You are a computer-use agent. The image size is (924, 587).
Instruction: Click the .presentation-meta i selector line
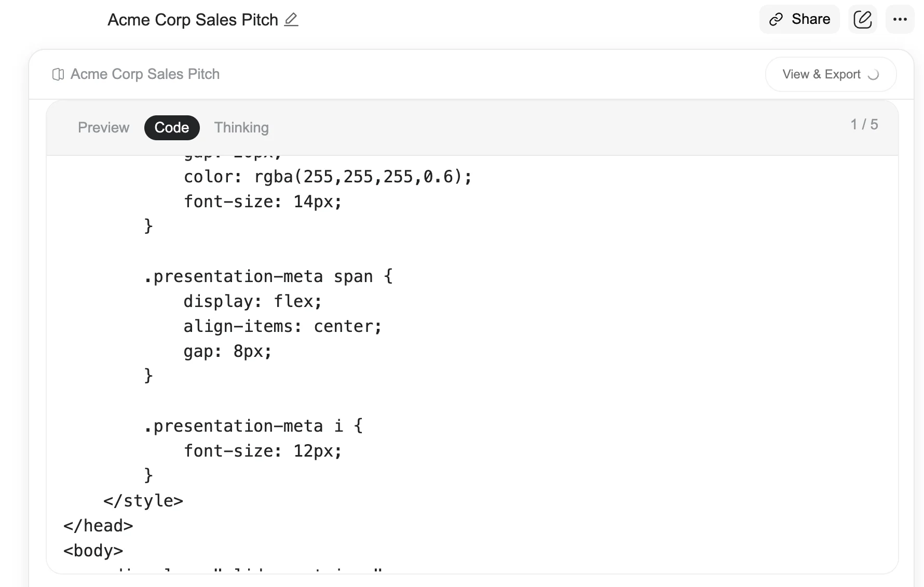pos(253,426)
